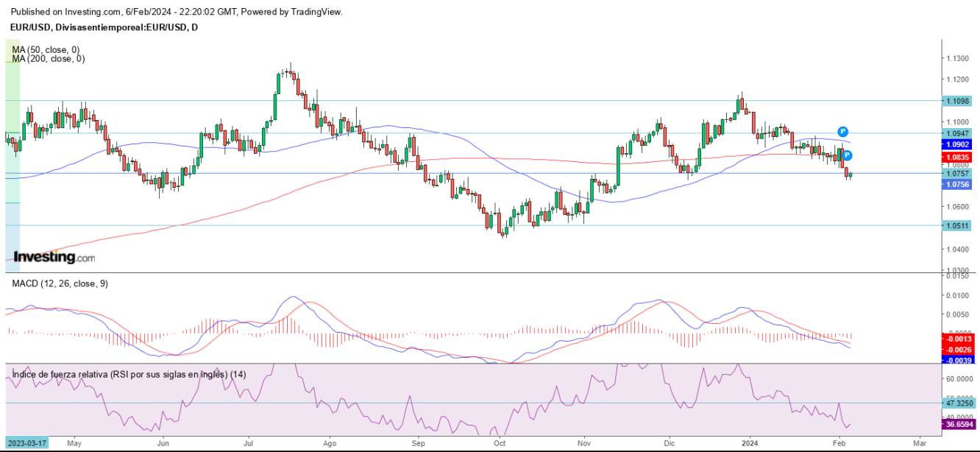This screenshot has height=452, width=980.
Task: Click the lower blue P marker beside the last candles
Action: coord(848,155)
